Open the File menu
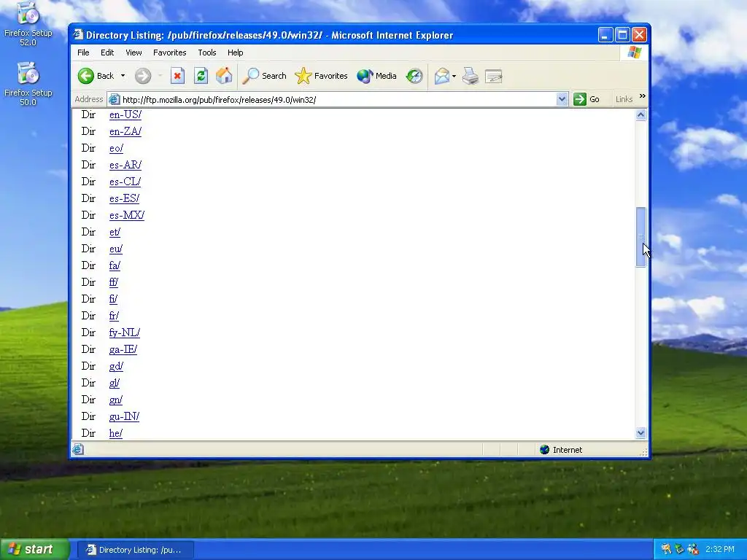 tap(83, 52)
